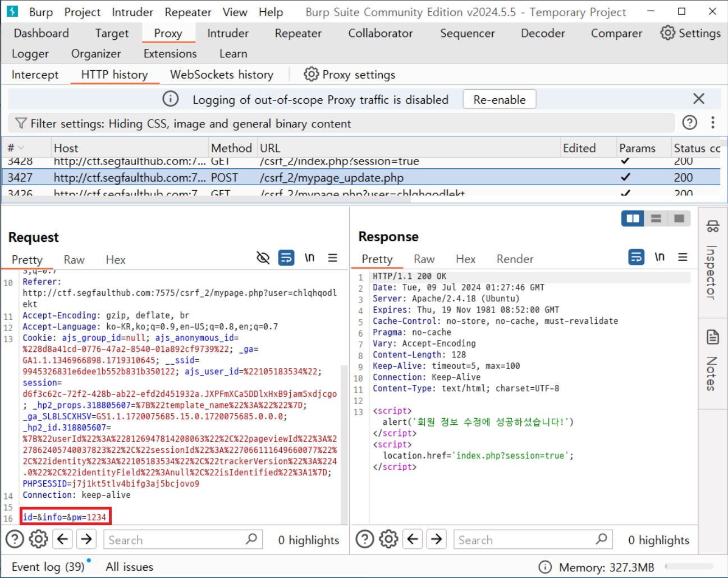The image size is (728, 578).
Task: Open Proxy settings
Action: (x=350, y=75)
